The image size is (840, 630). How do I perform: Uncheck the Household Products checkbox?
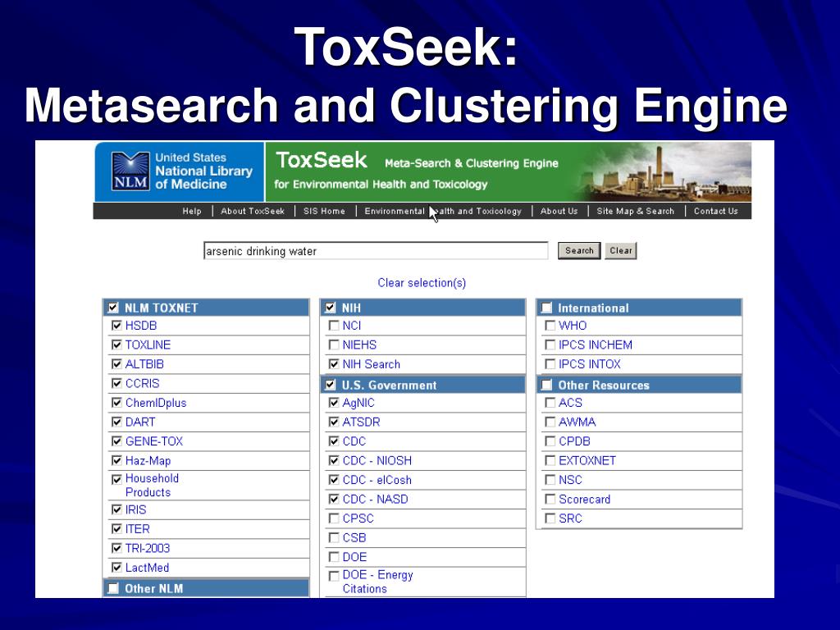(x=116, y=479)
